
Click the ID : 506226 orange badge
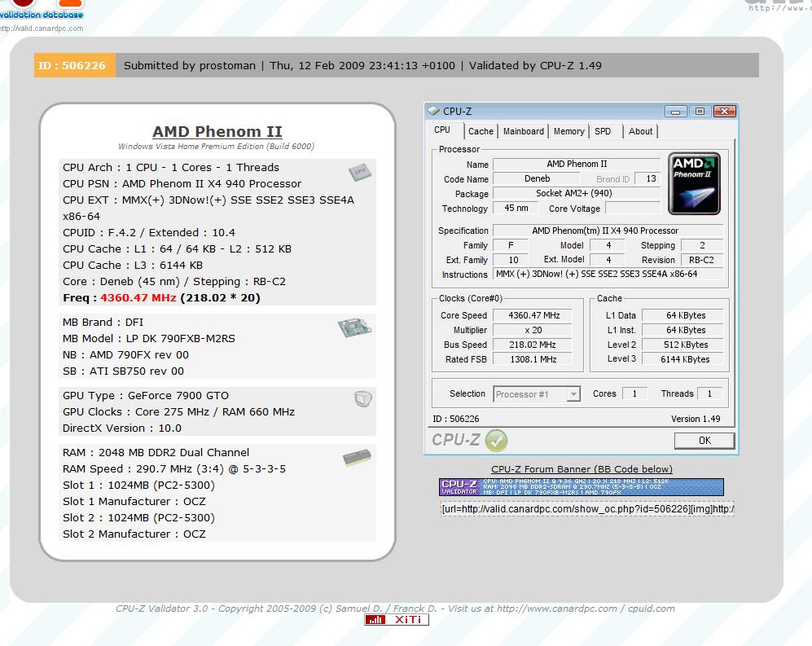coord(75,65)
